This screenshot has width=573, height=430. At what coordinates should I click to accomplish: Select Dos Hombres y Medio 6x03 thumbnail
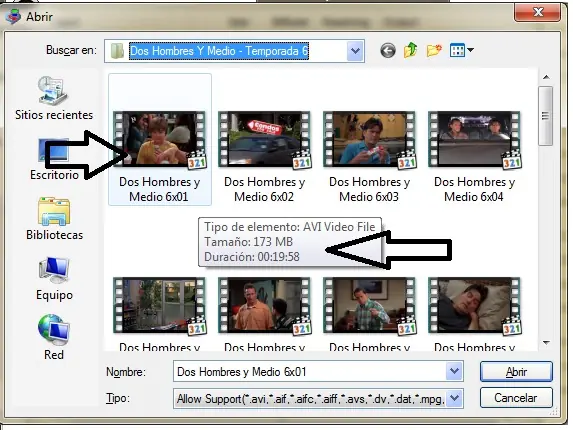coord(369,140)
